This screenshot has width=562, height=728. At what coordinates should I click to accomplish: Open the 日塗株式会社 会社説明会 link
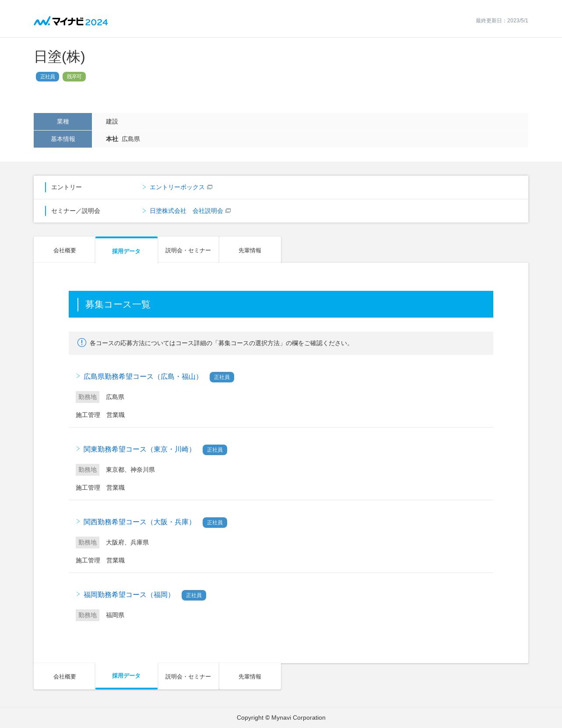tap(186, 211)
